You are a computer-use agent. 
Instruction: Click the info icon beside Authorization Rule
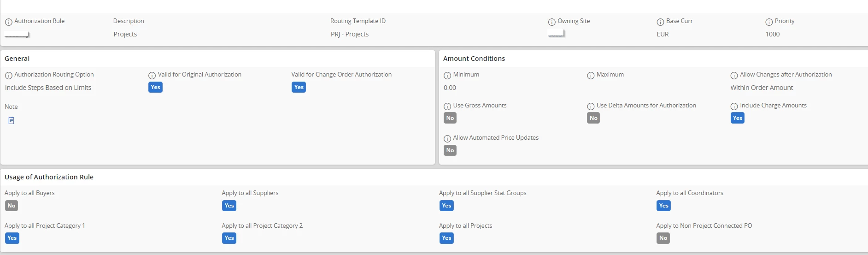click(8, 22)
